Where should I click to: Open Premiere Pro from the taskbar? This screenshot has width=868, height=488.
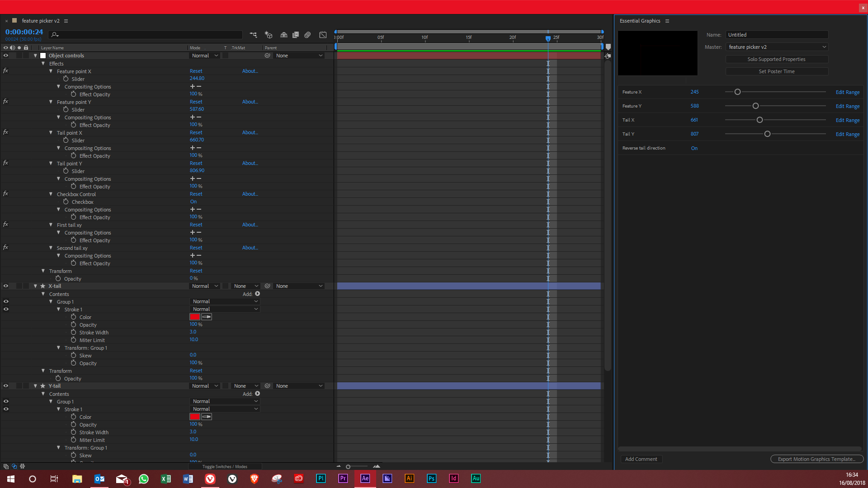343,479
